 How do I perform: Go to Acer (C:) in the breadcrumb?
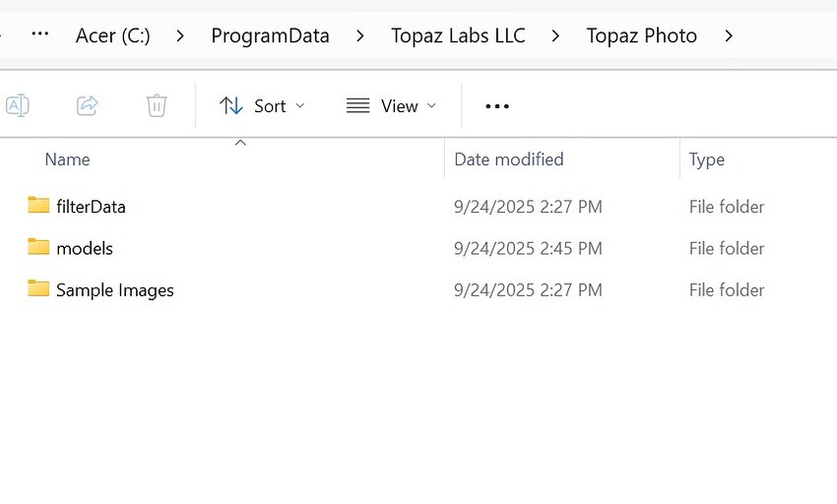(113, 36)
